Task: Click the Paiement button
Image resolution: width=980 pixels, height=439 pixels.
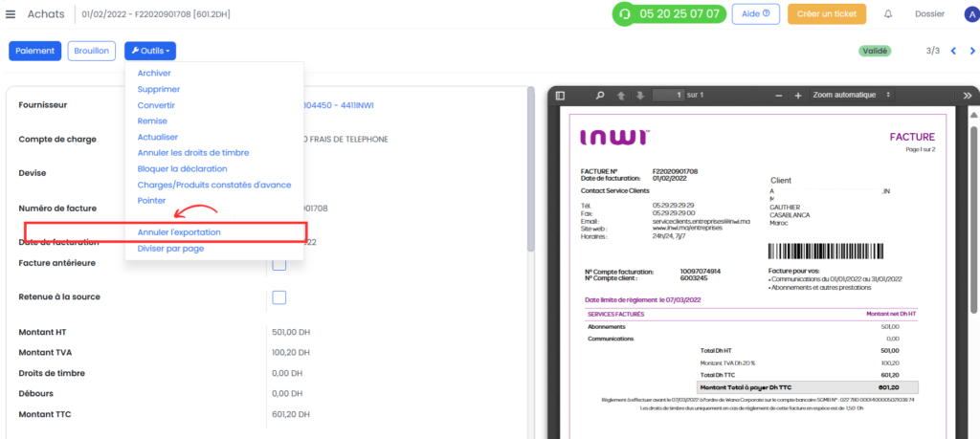Action: [35, 51]
